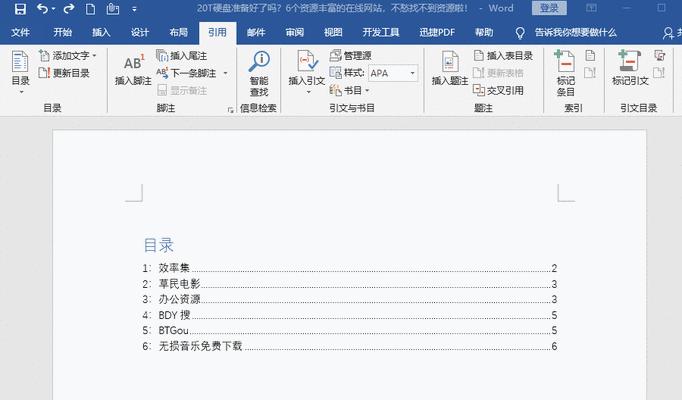This screenshot has height=400, width=682.
Task: Click the insert table of authorities icon
Action: point(660,55)
